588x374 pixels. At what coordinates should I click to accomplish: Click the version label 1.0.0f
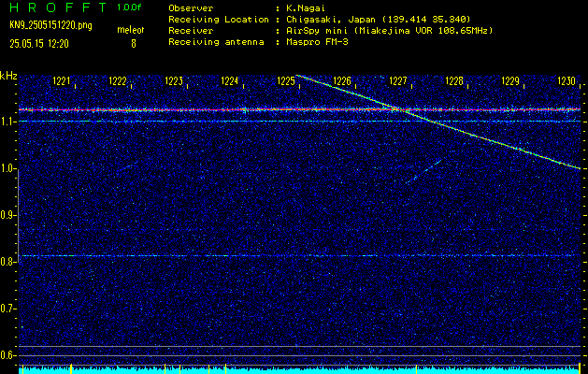point(129,7)
